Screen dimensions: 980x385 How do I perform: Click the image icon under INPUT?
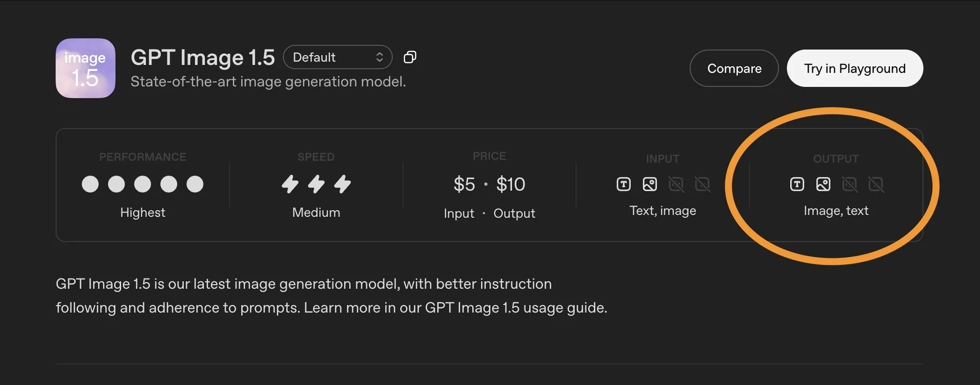pos(650,184)
